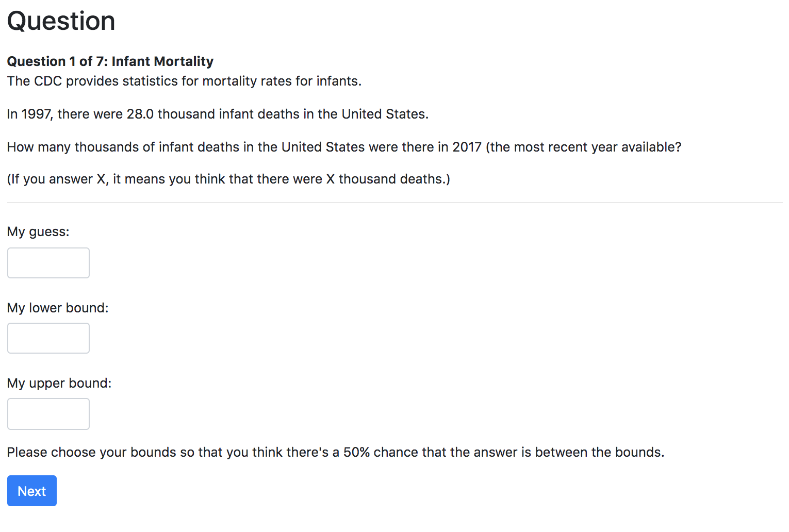
Task: Click the sentence about 28.0 thousand infant deaths
Action: (218, 114)
